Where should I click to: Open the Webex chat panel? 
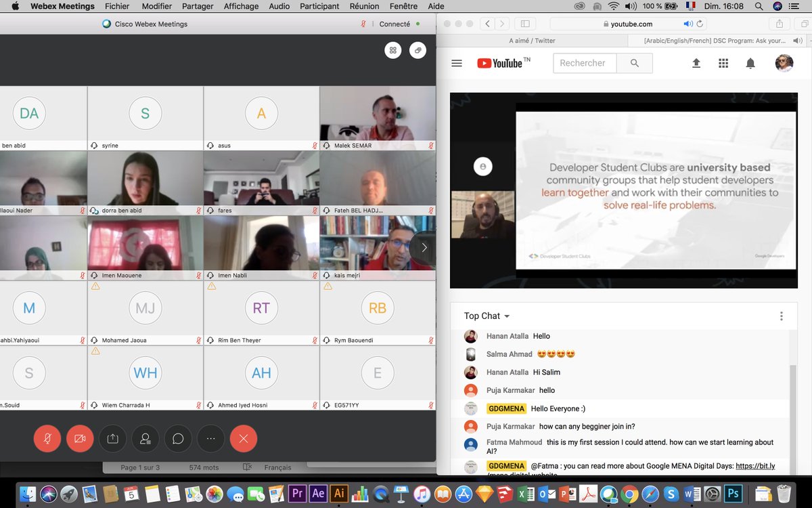[178, 439]
